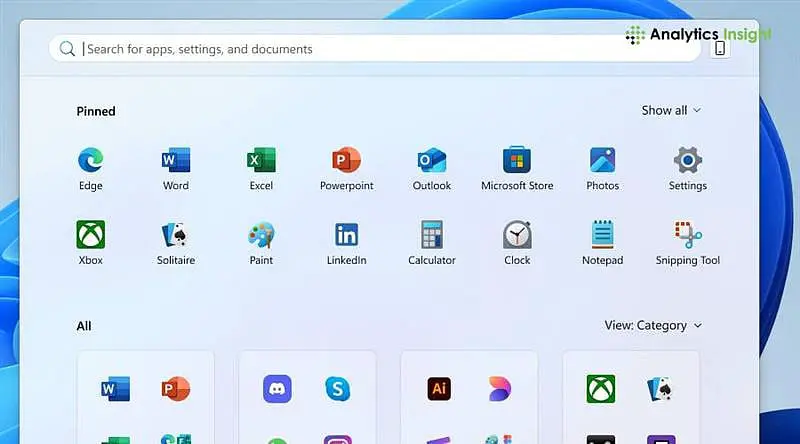The width and height of the screenshot is (800, 444).
Task: Open the pinned LinkedIn app
Action: (346, 235)
